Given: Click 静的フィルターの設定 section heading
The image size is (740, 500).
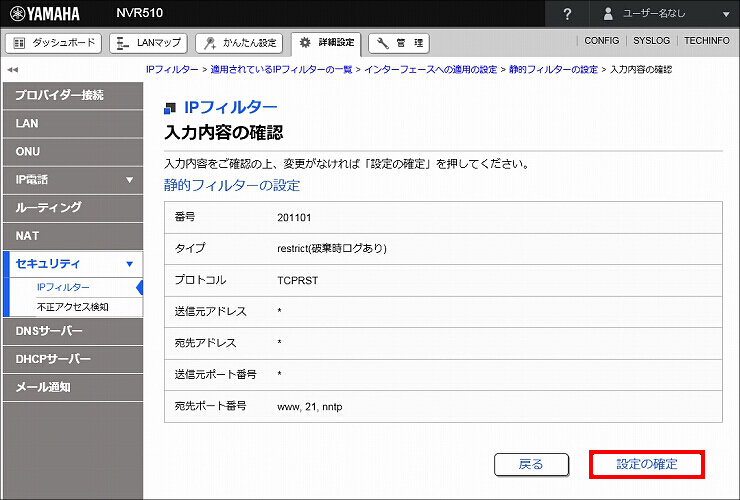Looking at the screenshot, I should [232, 185].
